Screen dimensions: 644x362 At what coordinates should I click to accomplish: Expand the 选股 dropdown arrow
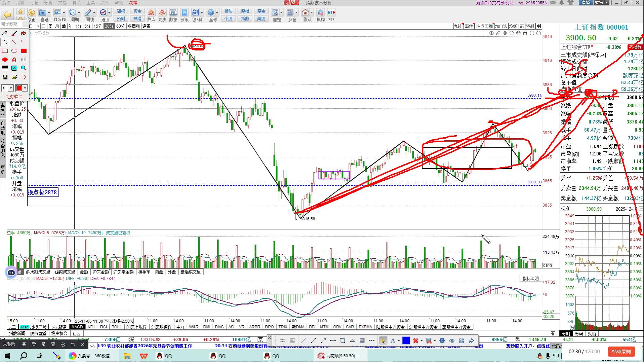(x=110, y=13)
